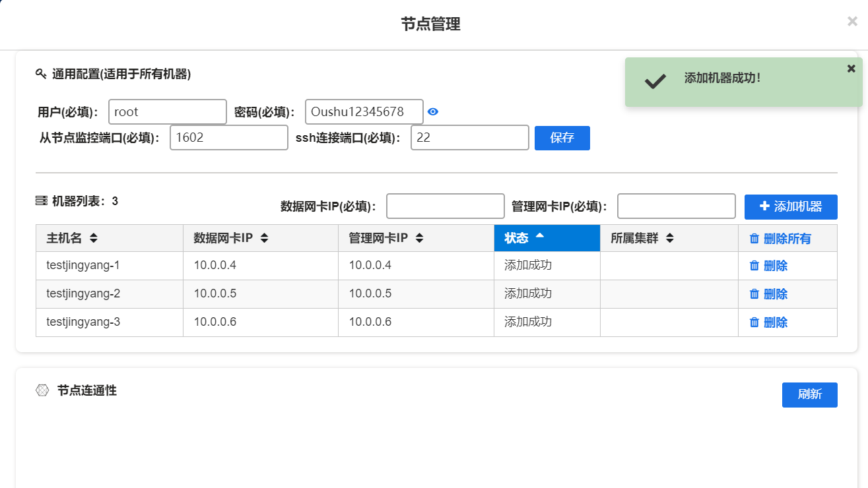Sort table by 数据网卡IP column
This screenshot has height=488, width=868.
coord(264,238)
